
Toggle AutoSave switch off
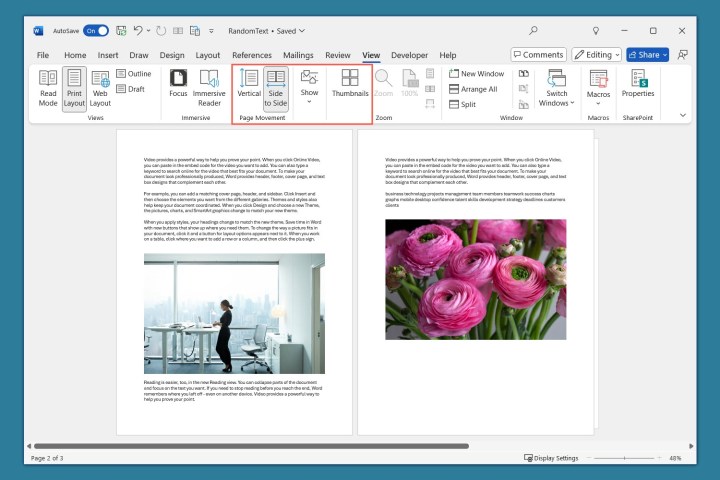pyautogui.click(x=97, y=31)
